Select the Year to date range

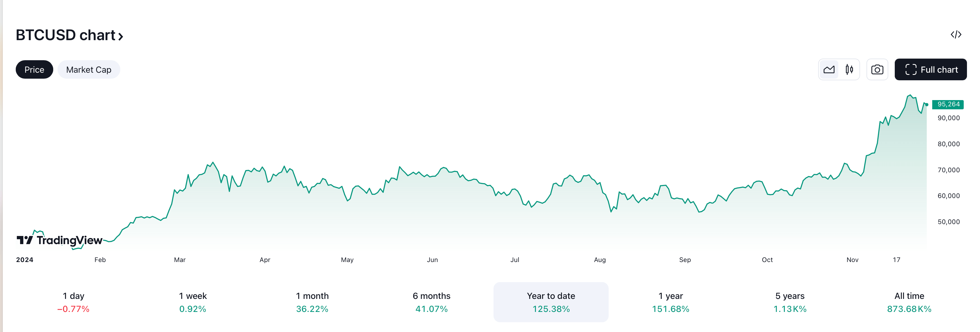tap(551, 302)
